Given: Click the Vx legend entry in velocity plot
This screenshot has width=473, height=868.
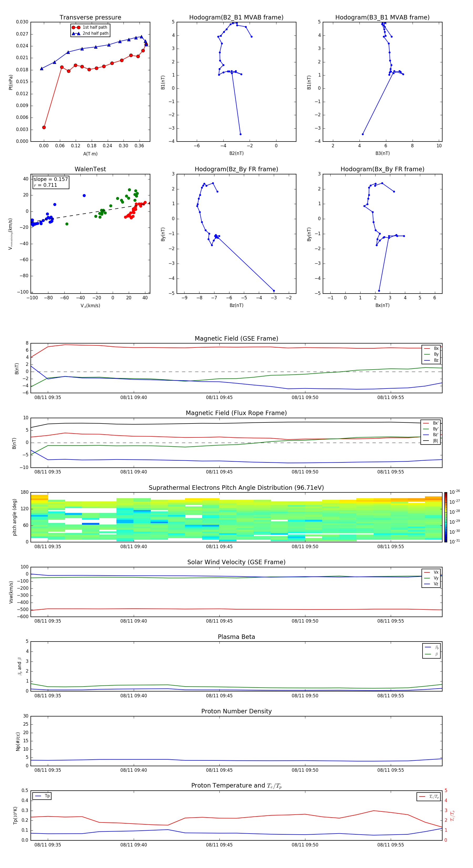Looking at the screenshot, I should 431,572.
